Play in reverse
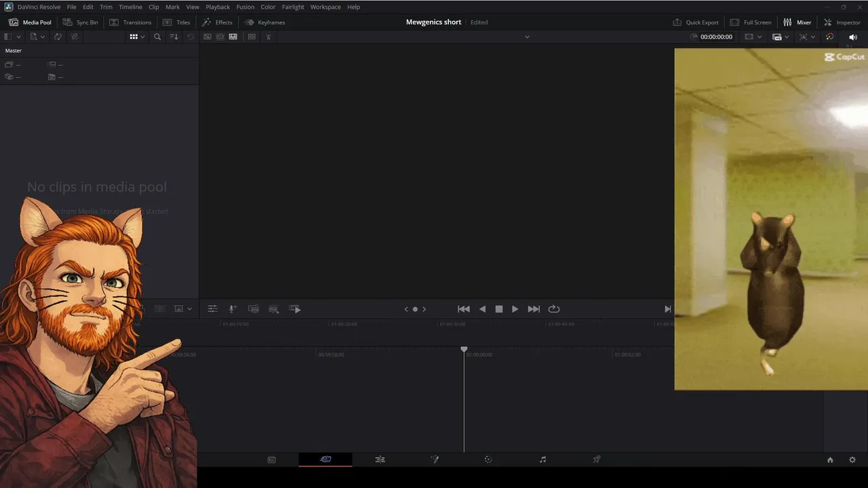This screenshot has height=488, width=868. 482,309
